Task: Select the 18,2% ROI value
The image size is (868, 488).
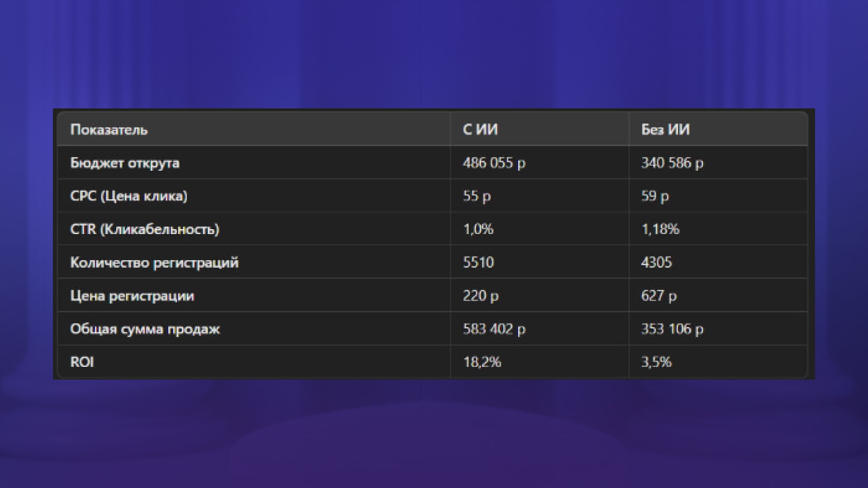Action: (482, 362)
